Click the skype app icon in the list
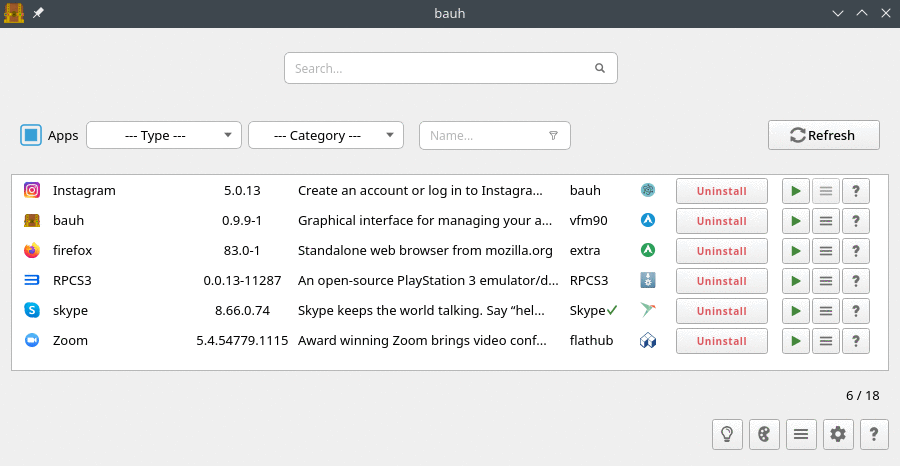The height and width of the screenshot is (467, 900). [32, 311]
